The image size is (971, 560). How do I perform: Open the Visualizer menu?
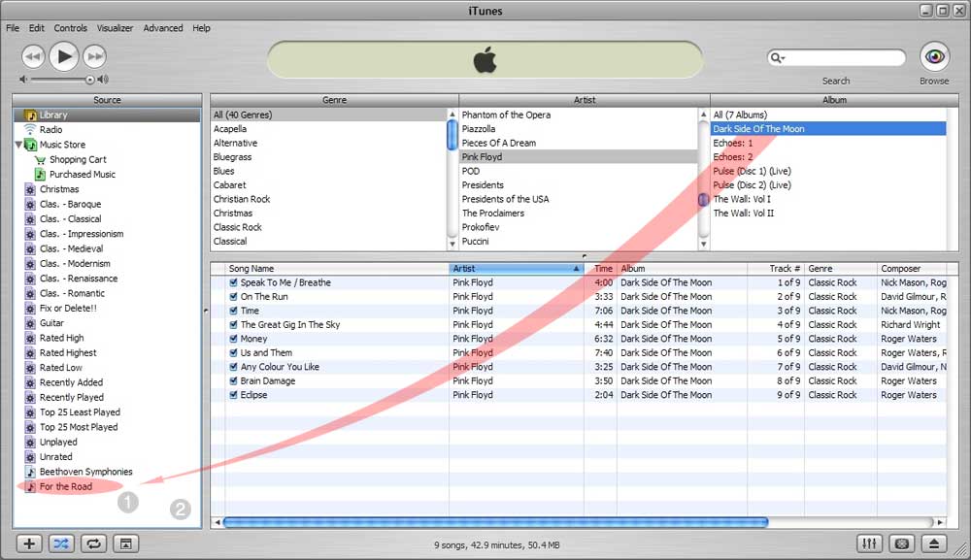tap(115, 28)
